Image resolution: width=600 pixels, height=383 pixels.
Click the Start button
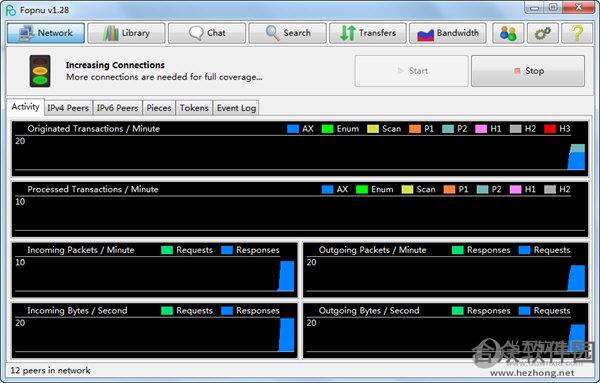pos(411,71)
